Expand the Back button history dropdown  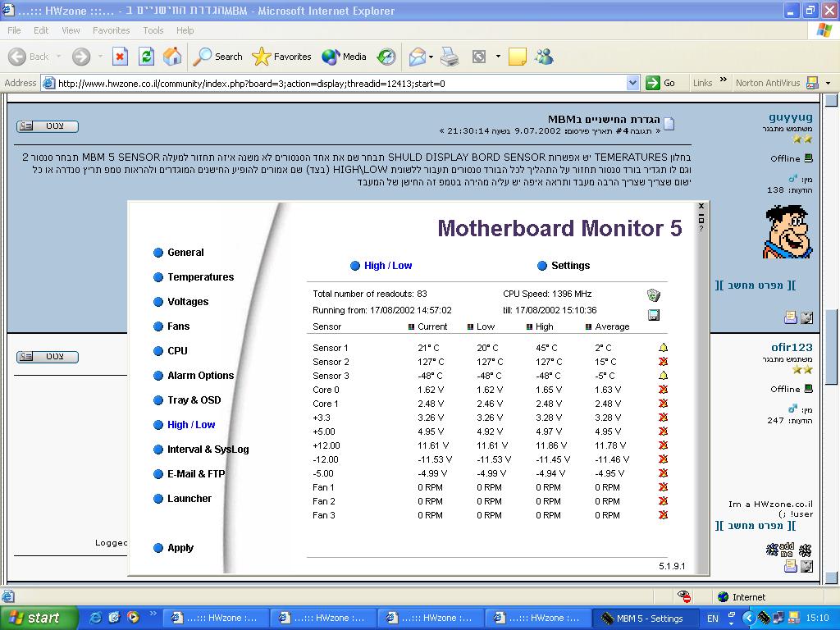coord(59,57)
